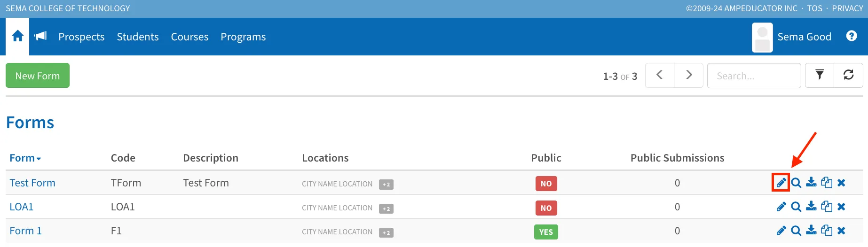Edit the Test Form row
Image resolution: width=868 pixels, height=247 pixels.
click(x=781, y=183)
